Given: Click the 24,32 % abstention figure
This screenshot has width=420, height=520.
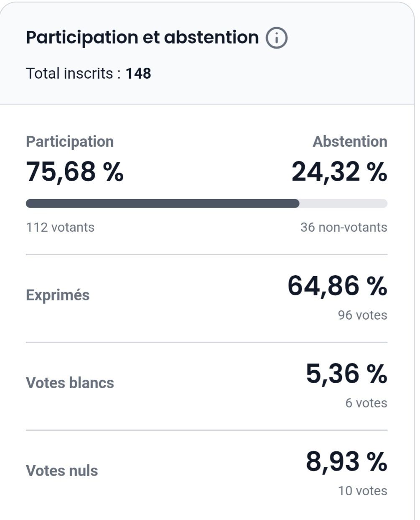Looking at the screenshot, I should [x=339, y=172].
